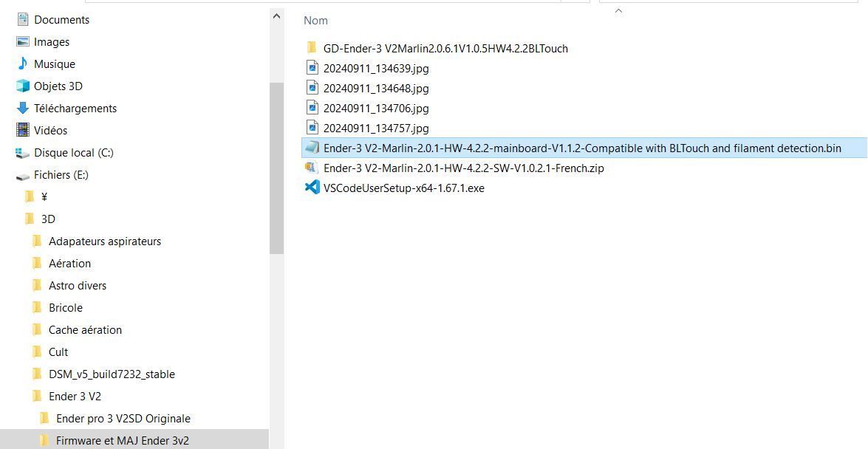The width and height of the screenshot is (868, 449).
Task: Click the 3D folder icon in tree
Action: pyautogui.click(x=30, y=218)
